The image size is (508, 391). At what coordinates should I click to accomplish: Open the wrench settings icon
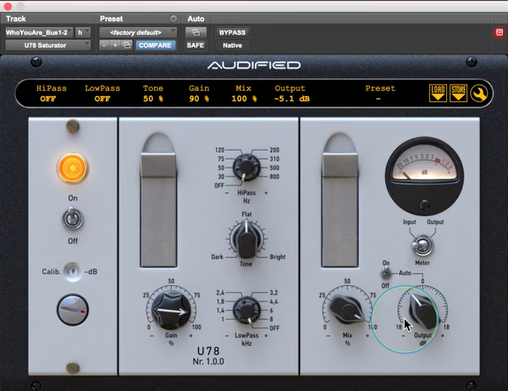point(479,93)
